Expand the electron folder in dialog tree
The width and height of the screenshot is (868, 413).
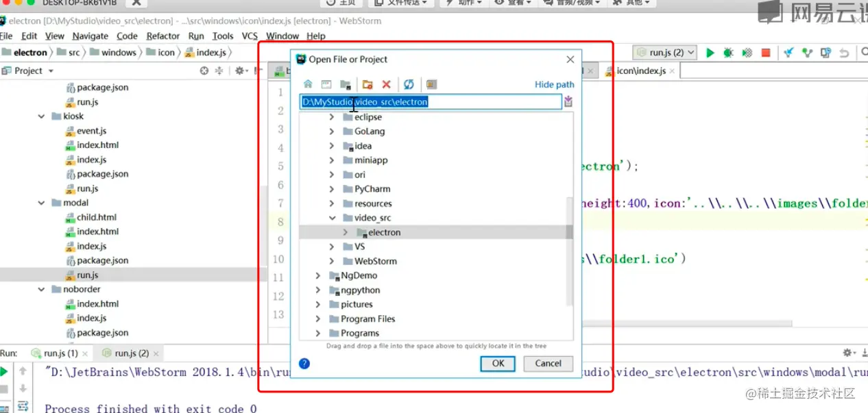pyautogui.click(x=346, y=232)
